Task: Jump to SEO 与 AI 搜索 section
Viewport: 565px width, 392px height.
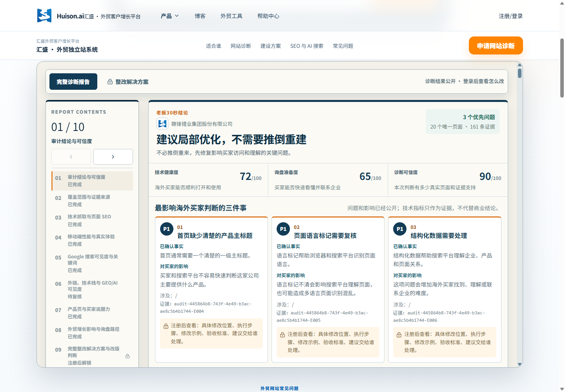Action: point(307,46)
